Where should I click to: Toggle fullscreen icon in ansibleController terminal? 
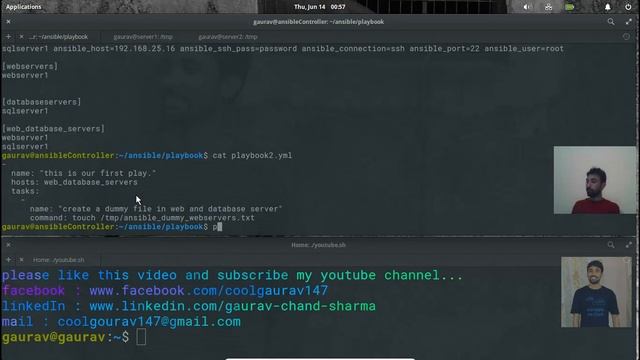pyautogui.click(x=629, y=22)
